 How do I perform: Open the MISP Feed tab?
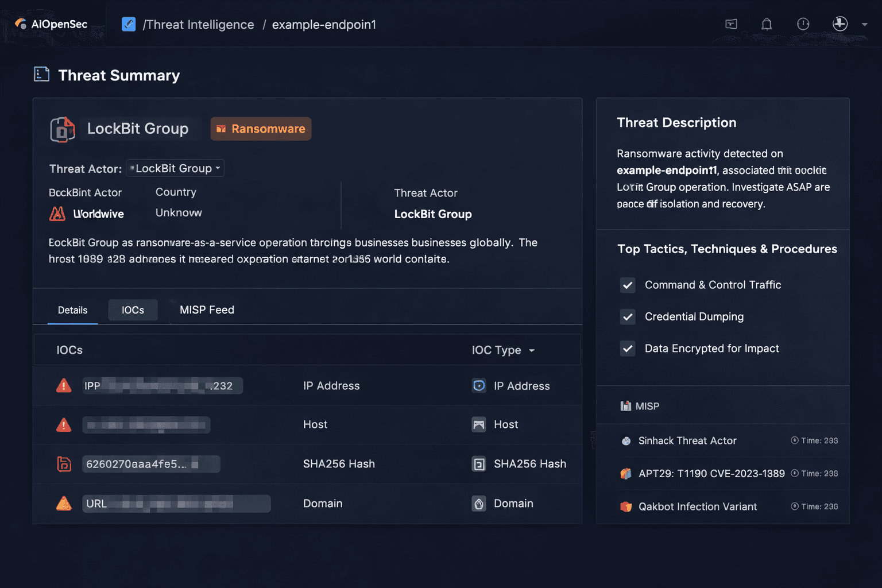click(x=207, y=310)
